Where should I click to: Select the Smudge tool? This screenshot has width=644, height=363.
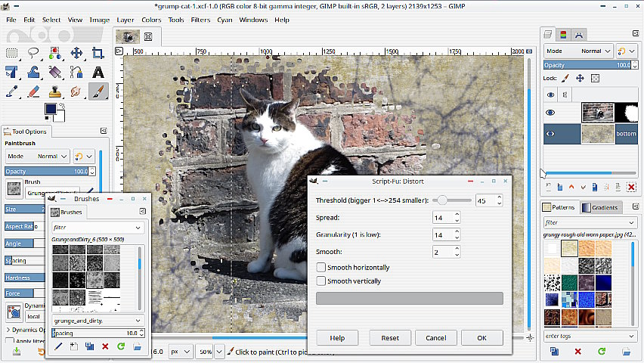76,92
